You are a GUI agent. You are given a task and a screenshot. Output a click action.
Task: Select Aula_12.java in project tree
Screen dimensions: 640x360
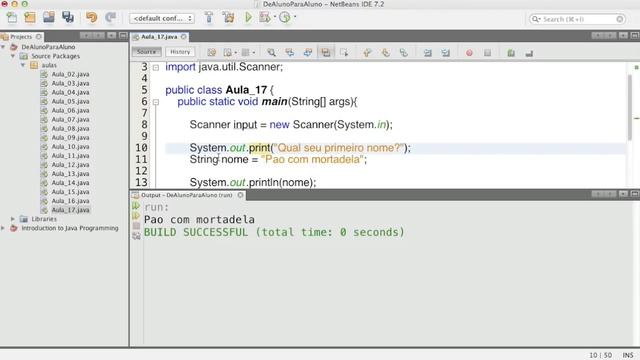[x=70, y=164]
